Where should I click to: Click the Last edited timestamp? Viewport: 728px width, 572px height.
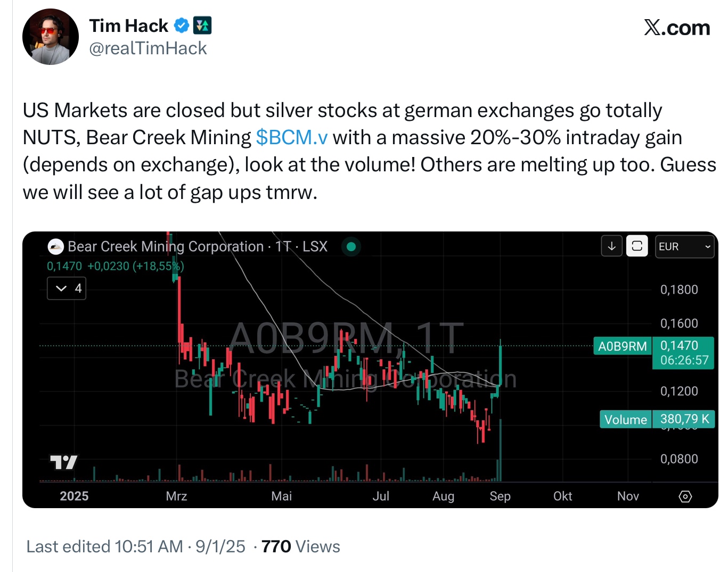(136, 546)
